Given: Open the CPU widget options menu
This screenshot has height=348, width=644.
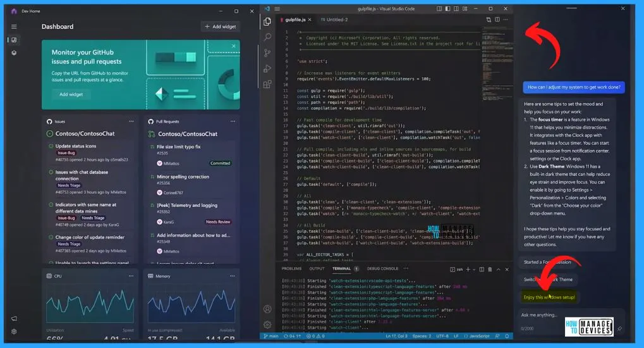Looking at the screenshot, I should click(x=131, y=276).
